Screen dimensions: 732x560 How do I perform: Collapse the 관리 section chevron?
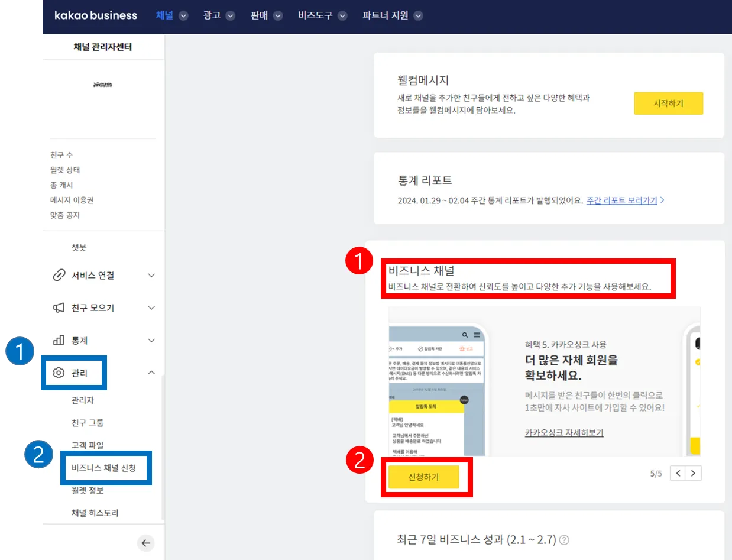click(x=151, y=373)
